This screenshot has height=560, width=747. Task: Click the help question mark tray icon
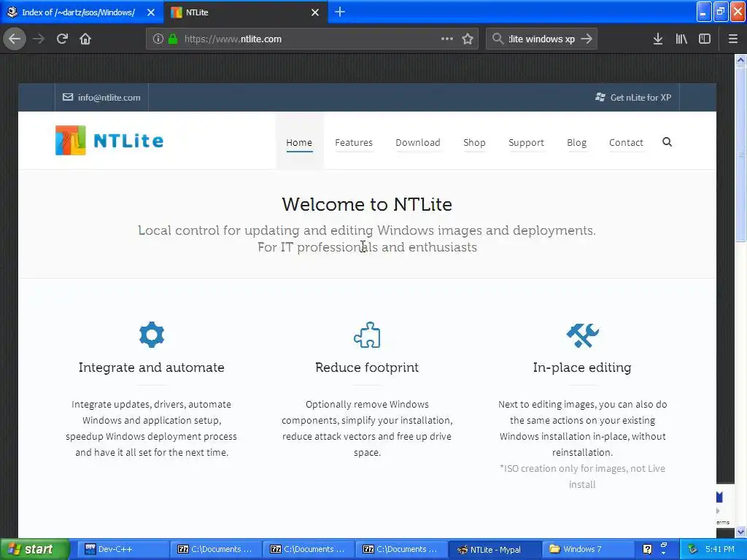click(x=647, y=549)
